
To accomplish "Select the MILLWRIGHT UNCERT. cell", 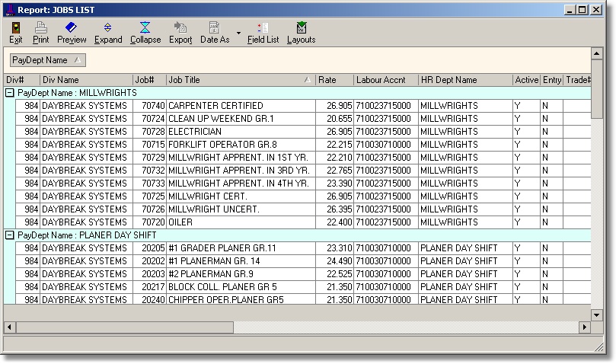I will pyautogui.click(x=241, y=209).
